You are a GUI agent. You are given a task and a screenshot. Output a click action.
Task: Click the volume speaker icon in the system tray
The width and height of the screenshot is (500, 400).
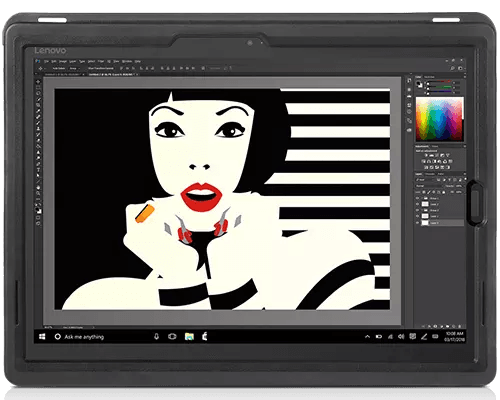[x=401, y=337]
